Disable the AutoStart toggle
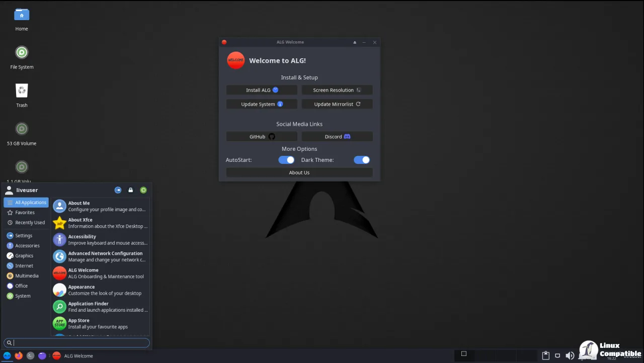This screenshot has height=363, width=644. [286, 160]
